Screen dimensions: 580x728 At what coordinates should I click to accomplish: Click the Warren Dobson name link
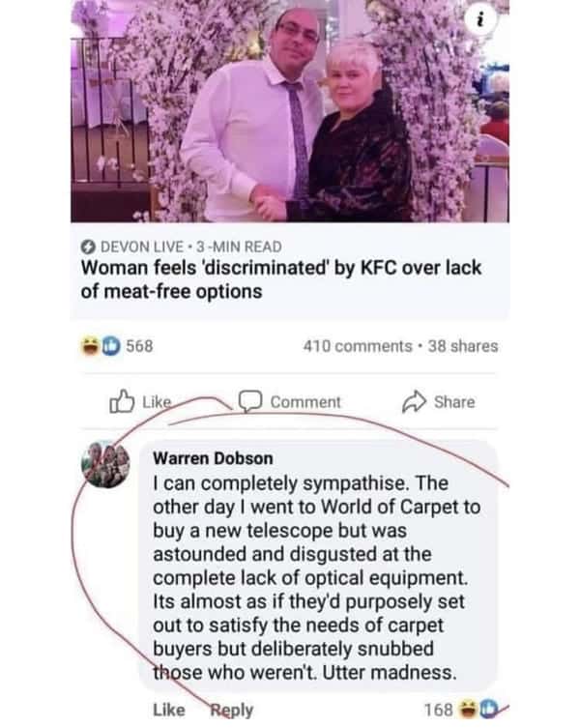213,458
